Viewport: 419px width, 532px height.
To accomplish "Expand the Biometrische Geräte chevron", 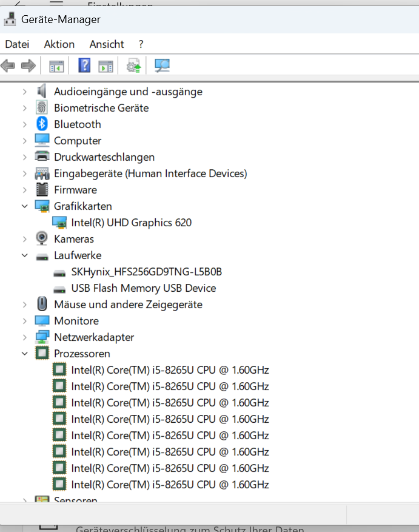I will [x=24, y=108].
